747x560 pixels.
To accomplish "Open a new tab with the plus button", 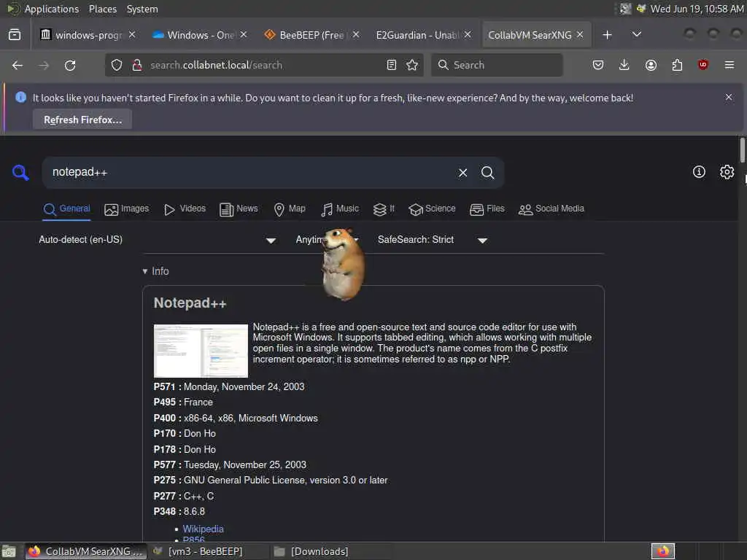I will (x=607, y=35).
